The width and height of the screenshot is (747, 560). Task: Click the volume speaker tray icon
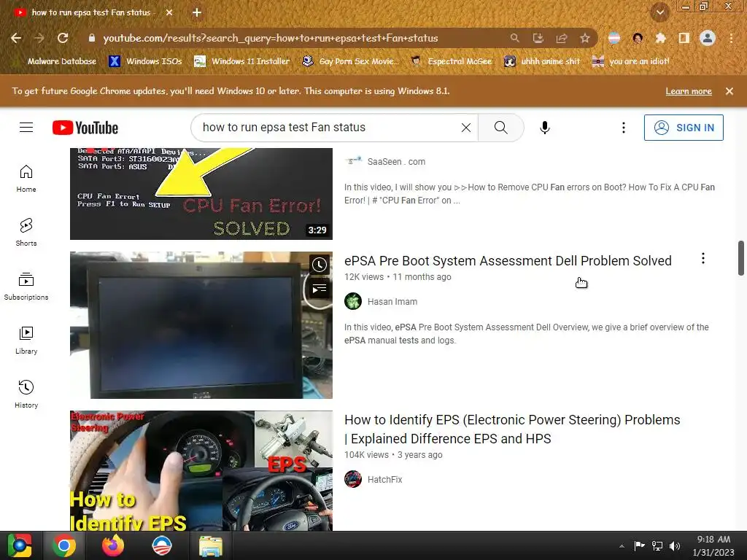(x=675, y=545)
